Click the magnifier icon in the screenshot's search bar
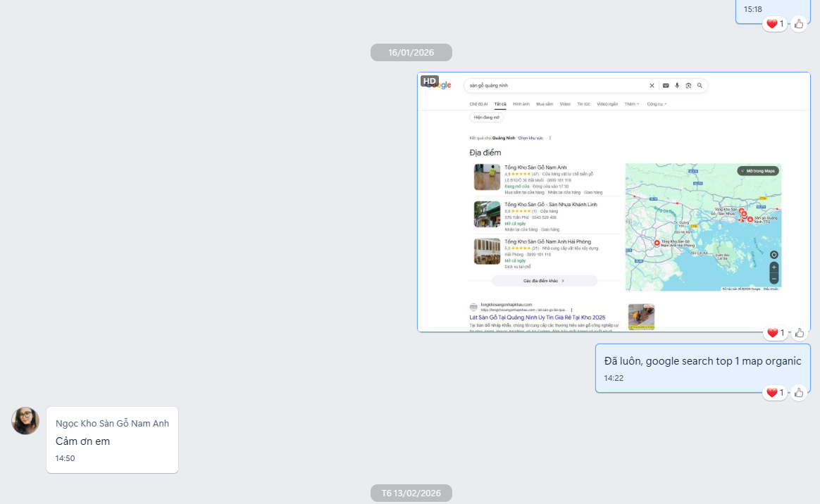Viewport: 820px width, 504px height. 700,85
